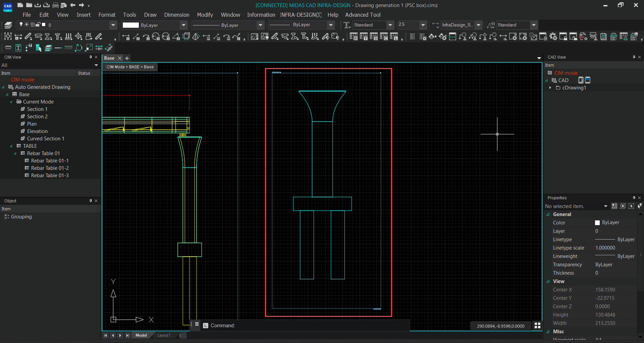Click the Print icon in title bar
The width and height of the screenshot is (644, 343).
point(55,5)
